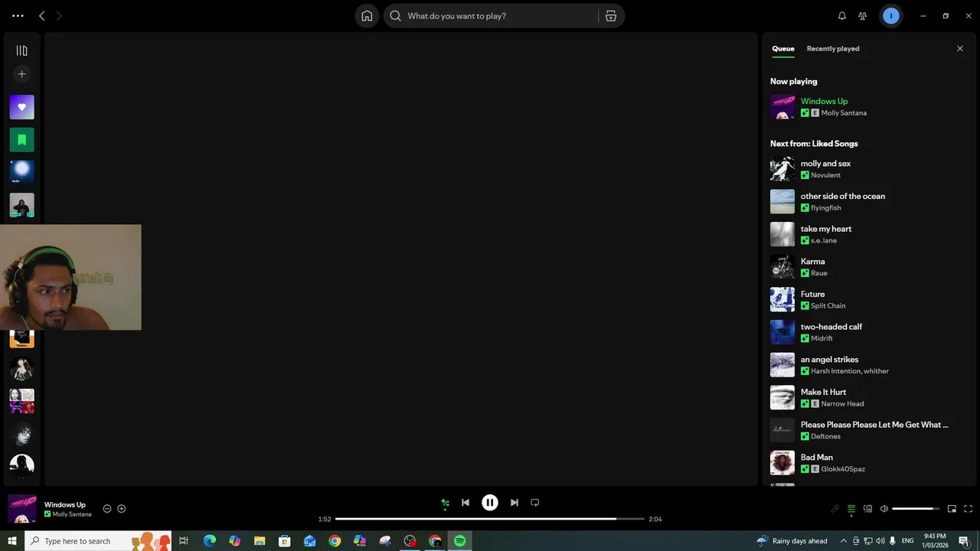Seek on the song progress bar
Image resolution: width=980 pixels, height=551 pixels.
click(x=490, y=519)
